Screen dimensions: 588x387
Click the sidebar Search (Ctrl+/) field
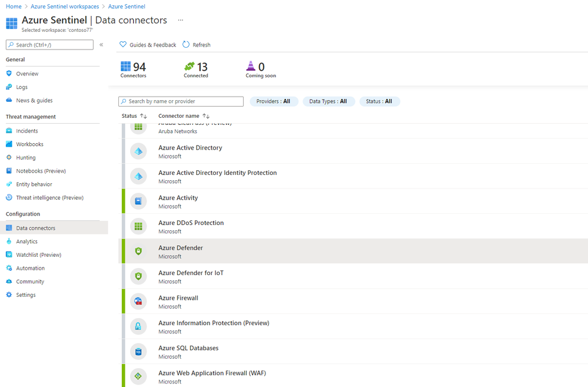[x=49, y=45]
